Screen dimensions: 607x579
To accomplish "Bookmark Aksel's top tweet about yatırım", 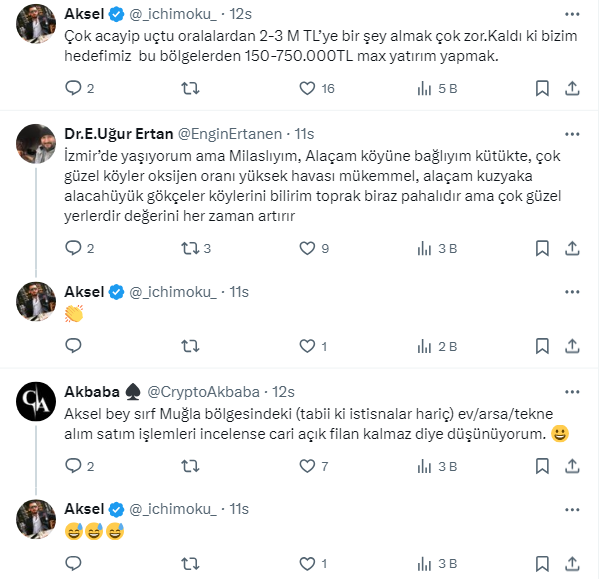I will tap(541, 89).
